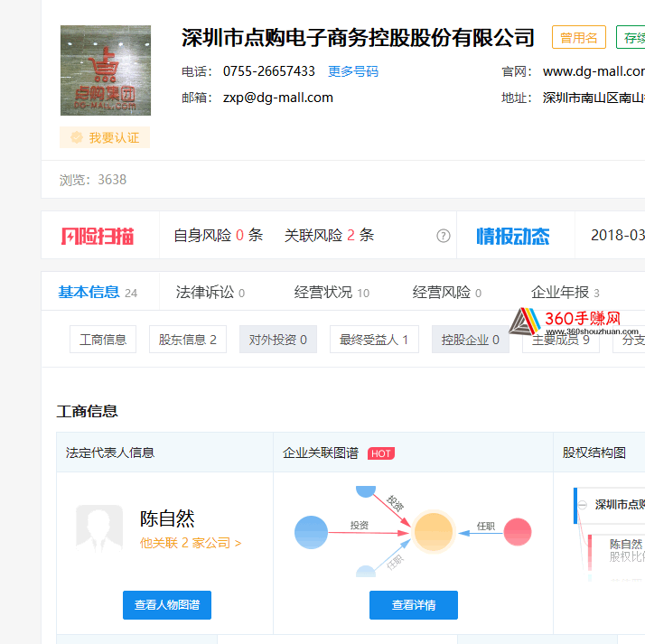Click the 对外投资 0 button

278,340
